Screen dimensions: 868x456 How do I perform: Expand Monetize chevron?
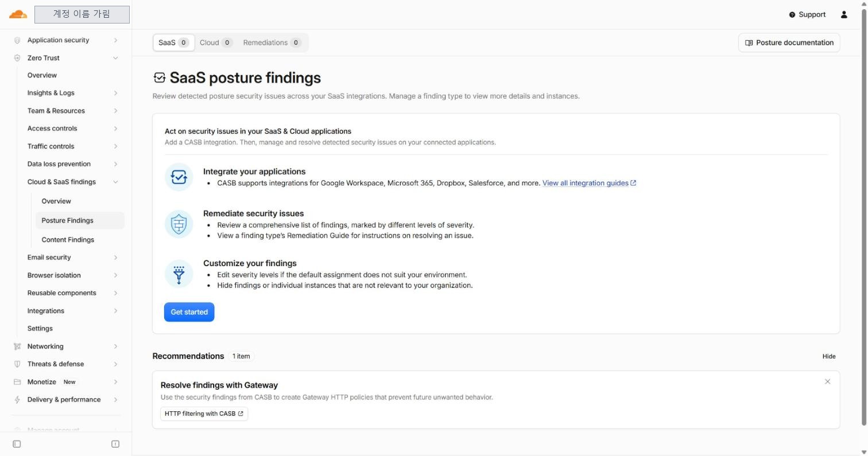coord(115,382)
